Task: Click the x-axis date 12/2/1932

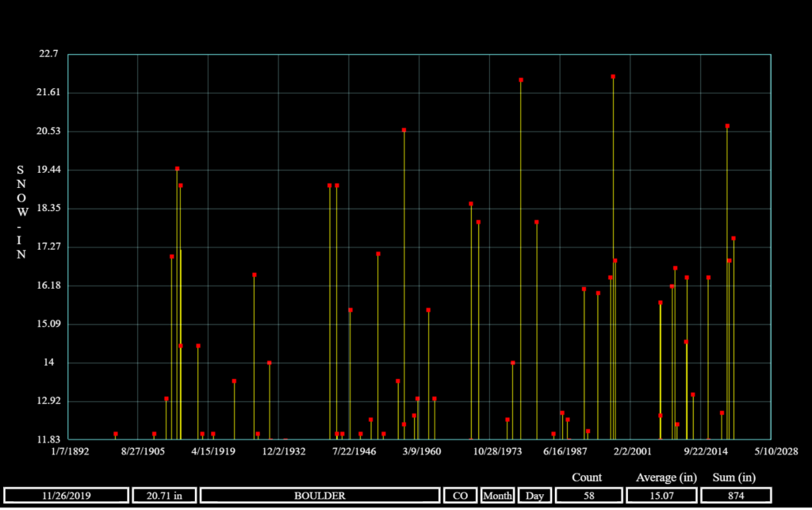Action: coord(284,451)
